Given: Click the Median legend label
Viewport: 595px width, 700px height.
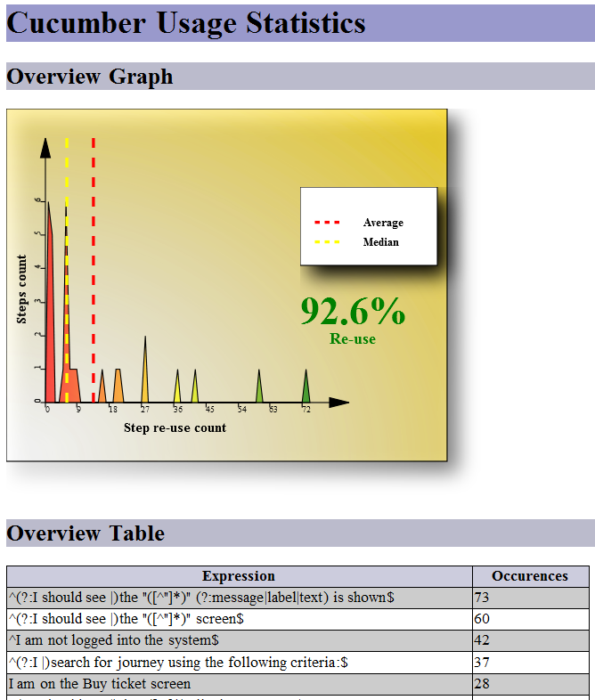Looking at the screenshot, I should (380, 242).
